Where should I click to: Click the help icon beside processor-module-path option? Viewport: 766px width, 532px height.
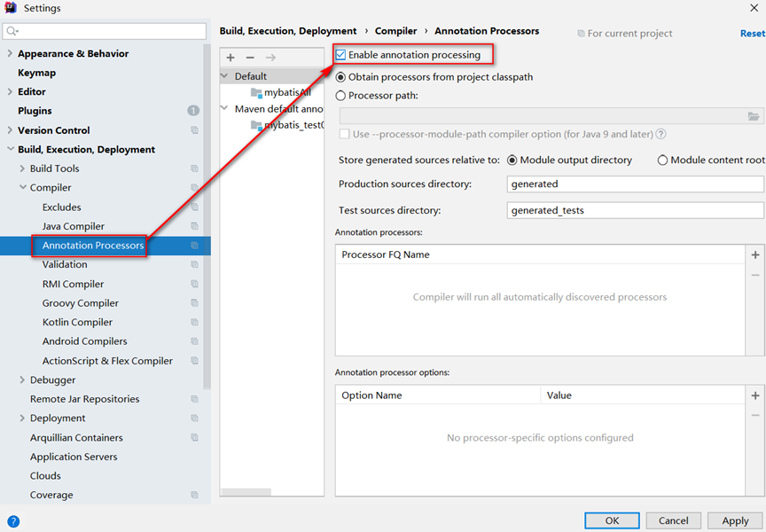(661, 134)
